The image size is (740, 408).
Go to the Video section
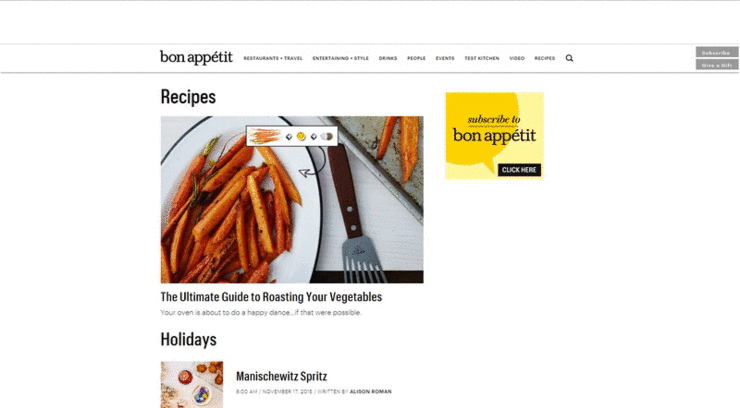click(x=517, y=58)
